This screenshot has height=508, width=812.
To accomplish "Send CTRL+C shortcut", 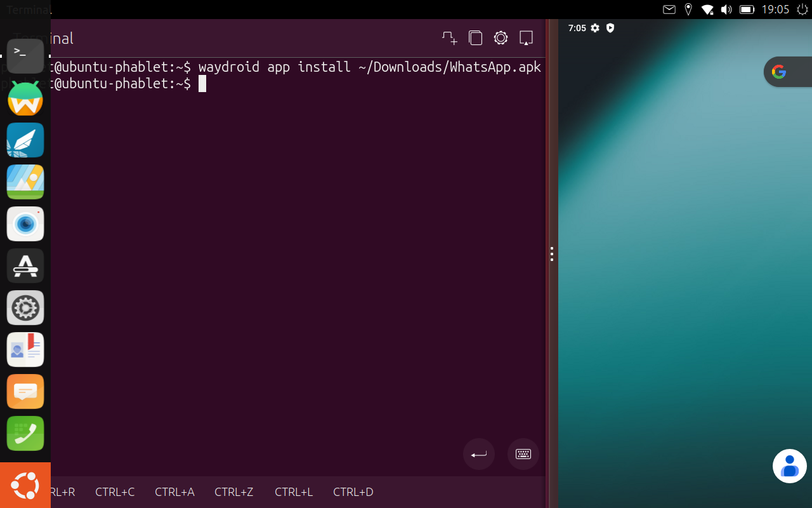I will 115,492.
